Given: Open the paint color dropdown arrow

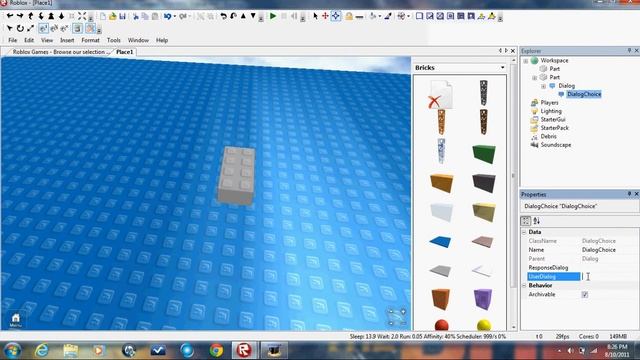Looking at the screenshot, I should point(379,16).
